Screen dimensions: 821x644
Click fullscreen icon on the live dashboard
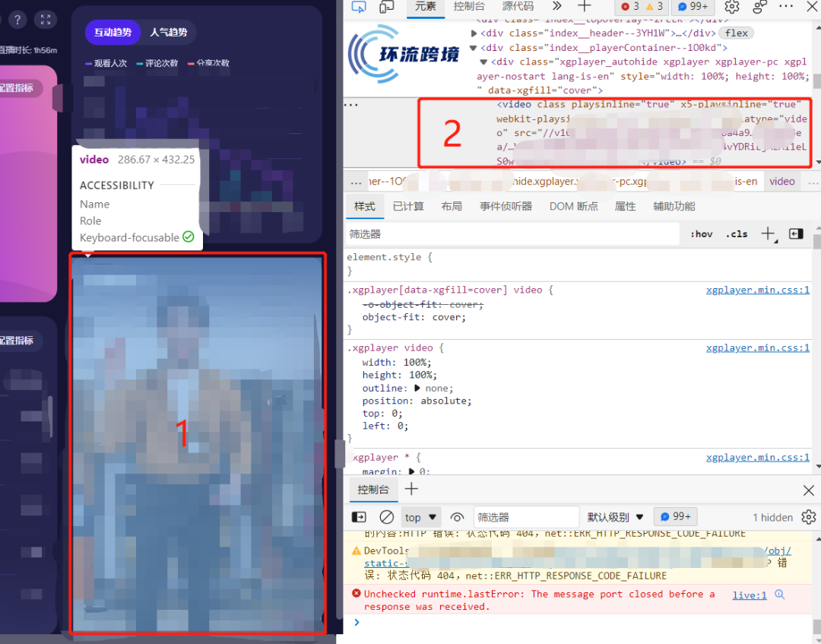[x=46, y=20]
